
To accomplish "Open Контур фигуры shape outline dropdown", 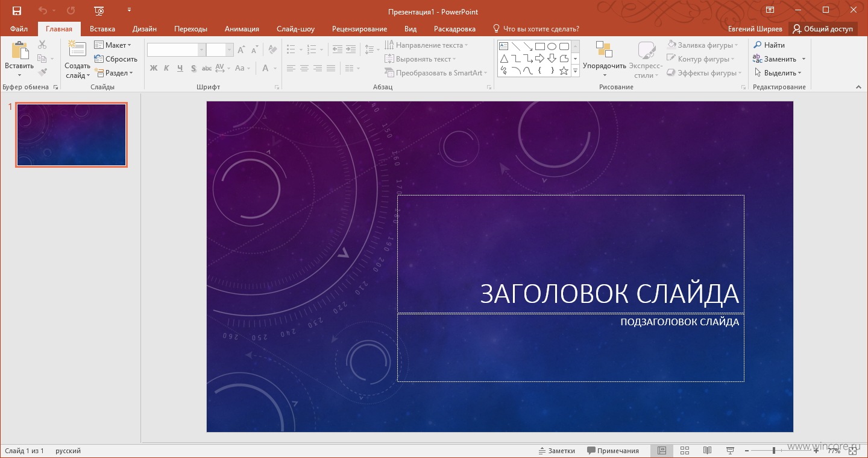I will pyautogui.click(x=701, y=59).
